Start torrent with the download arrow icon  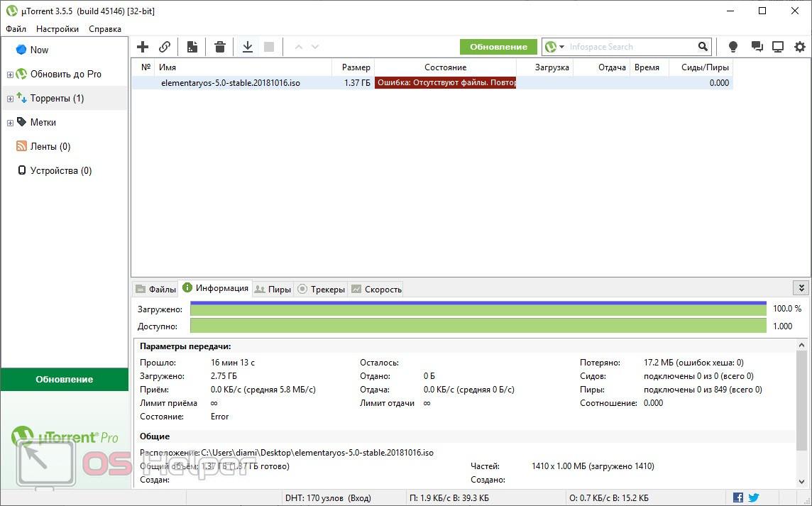(248, 47)
